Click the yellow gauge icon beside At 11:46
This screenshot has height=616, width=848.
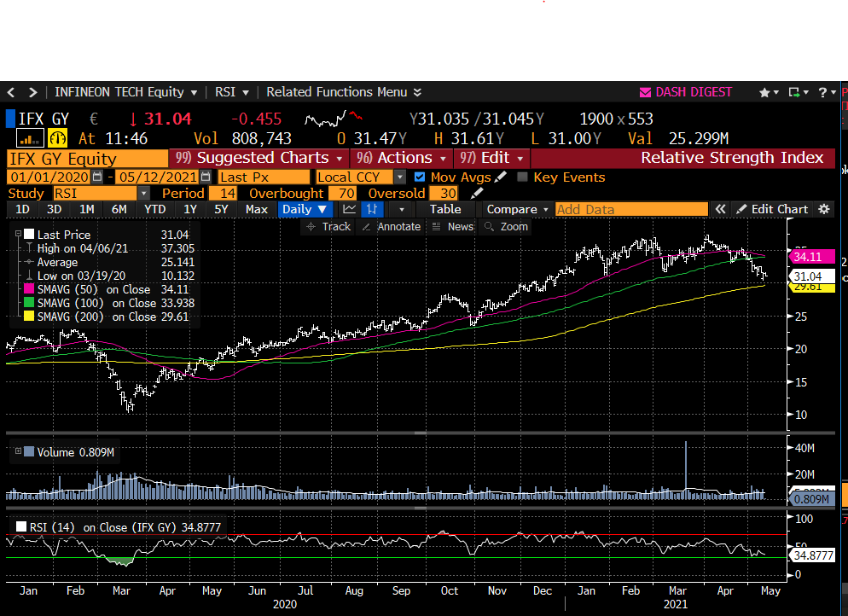[57, 138]
